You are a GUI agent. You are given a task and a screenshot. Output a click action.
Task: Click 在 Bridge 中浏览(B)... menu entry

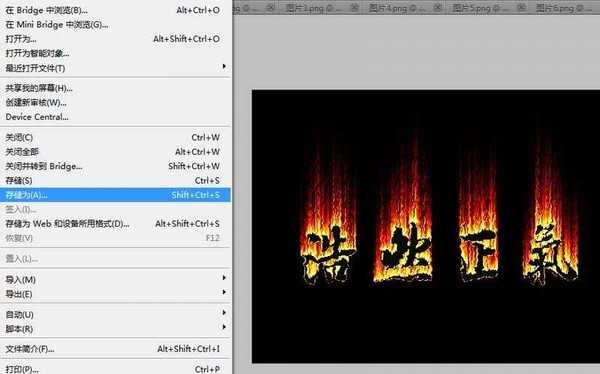click(x=115, y=10)
